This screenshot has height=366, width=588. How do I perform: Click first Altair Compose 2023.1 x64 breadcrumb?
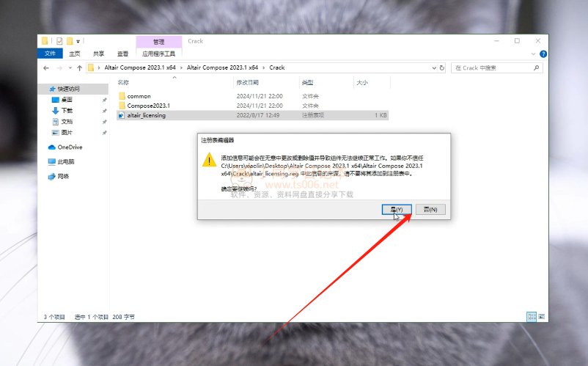click(x=140, y=67)
